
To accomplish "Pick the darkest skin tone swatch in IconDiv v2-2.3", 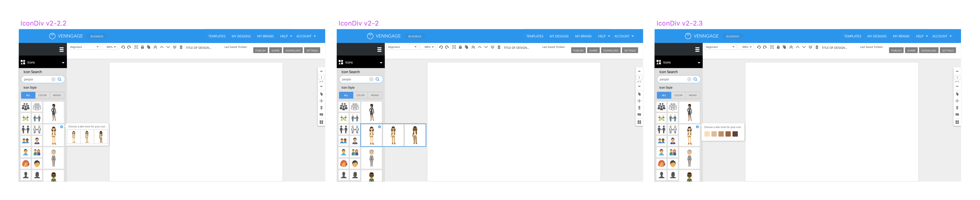I will pos(735,134).
